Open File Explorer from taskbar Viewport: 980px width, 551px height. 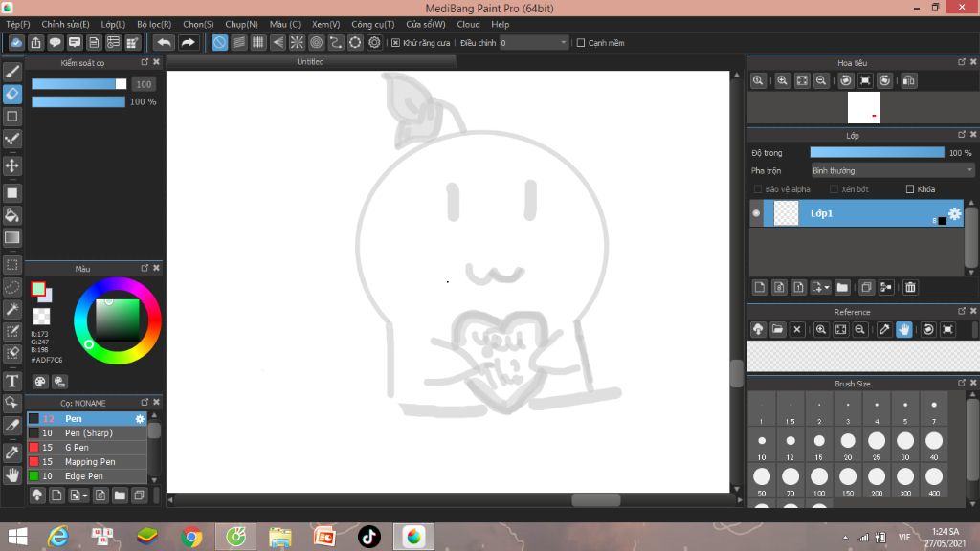click(280, 537)
